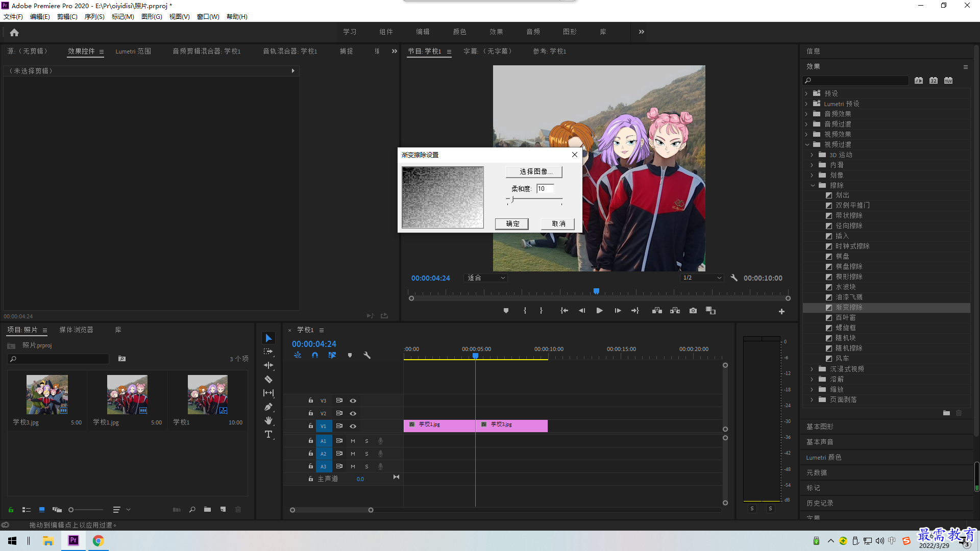Toggle lock on V1 track
980x551 pixels.
(x=310, y=425)
